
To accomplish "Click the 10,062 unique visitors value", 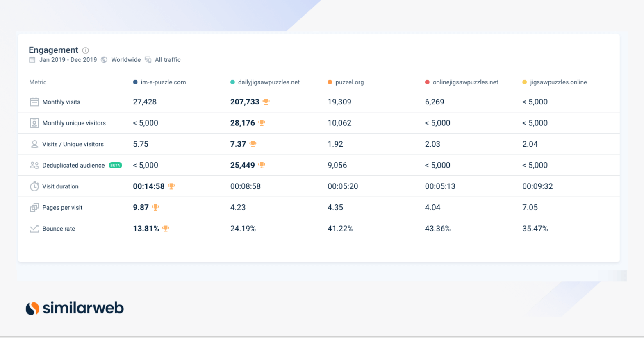I will point(339,123).
